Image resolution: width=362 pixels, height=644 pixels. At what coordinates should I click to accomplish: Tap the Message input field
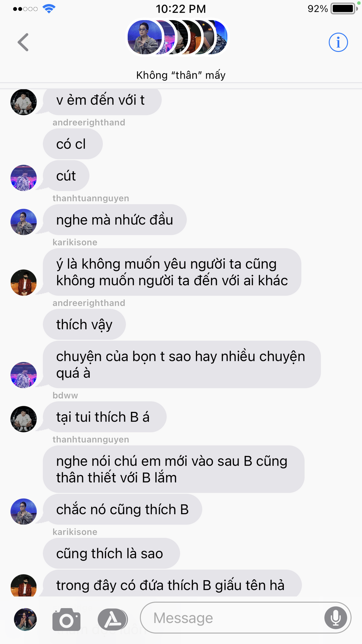coord(245,618)
